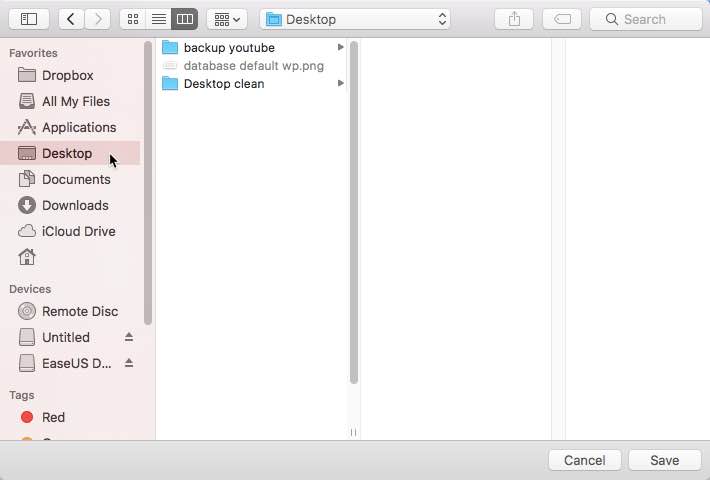Click the Edit Tags toolbar button

pyautogui.click(x=562, y=19)
